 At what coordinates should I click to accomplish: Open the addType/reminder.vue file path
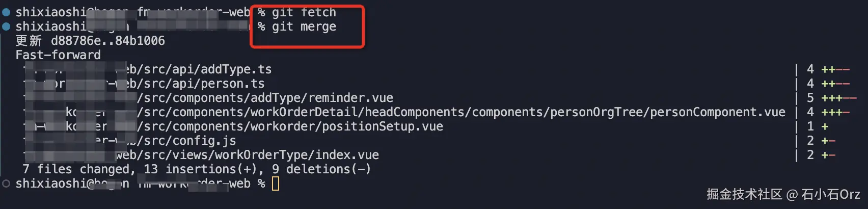(x=265, y=98)
